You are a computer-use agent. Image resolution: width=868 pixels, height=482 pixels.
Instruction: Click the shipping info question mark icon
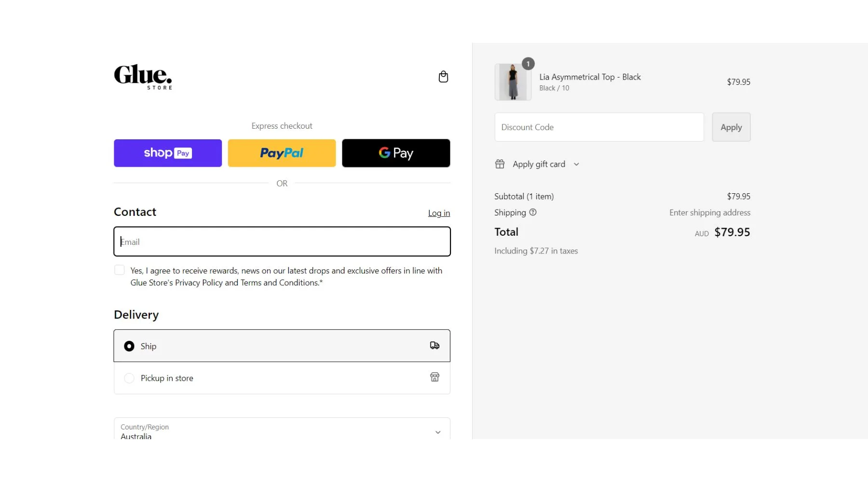coord(533,213)
